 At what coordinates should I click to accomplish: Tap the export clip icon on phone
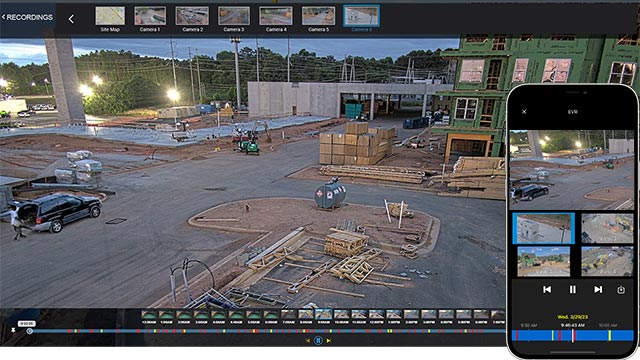[x=621, y=290]
